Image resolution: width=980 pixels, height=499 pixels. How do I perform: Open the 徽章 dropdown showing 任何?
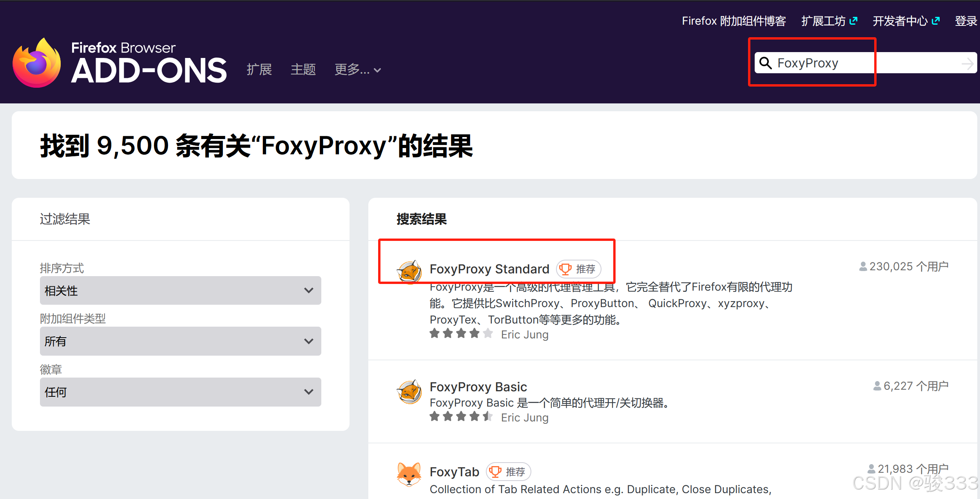(x=180, y=392)
